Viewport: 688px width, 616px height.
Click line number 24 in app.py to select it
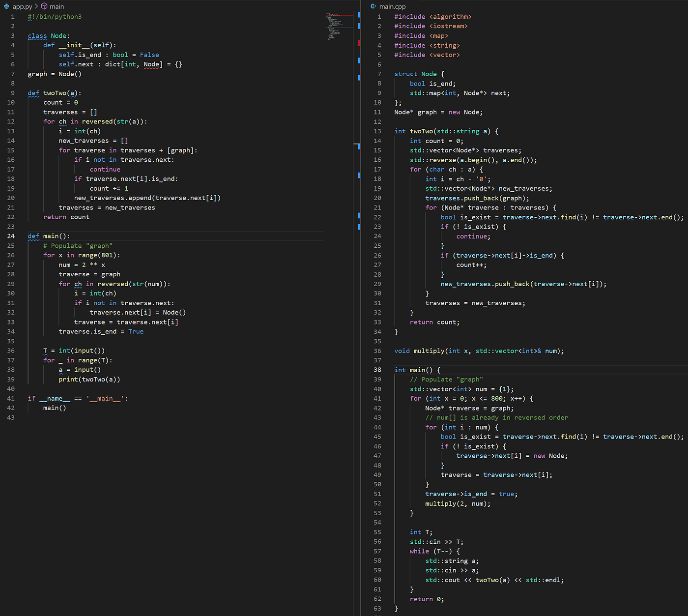11,236
